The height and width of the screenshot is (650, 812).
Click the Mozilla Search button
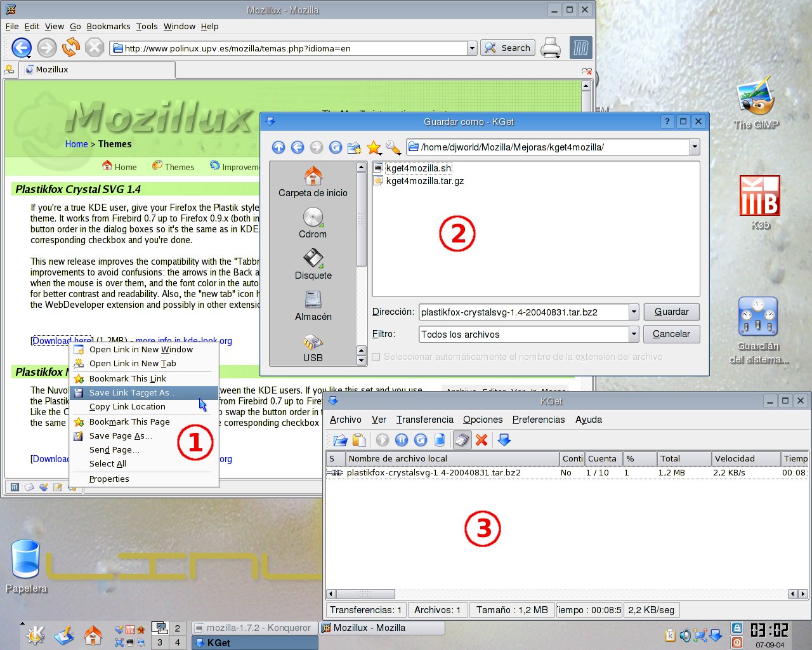[508, 48]
